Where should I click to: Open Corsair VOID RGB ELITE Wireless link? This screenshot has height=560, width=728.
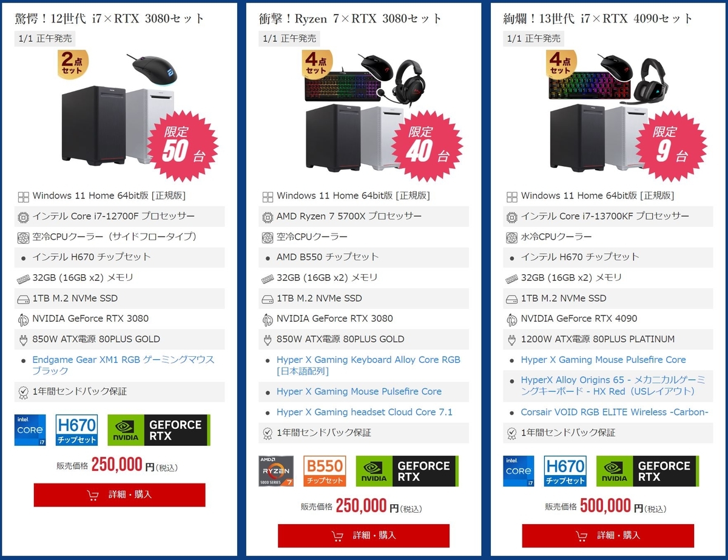615,412
